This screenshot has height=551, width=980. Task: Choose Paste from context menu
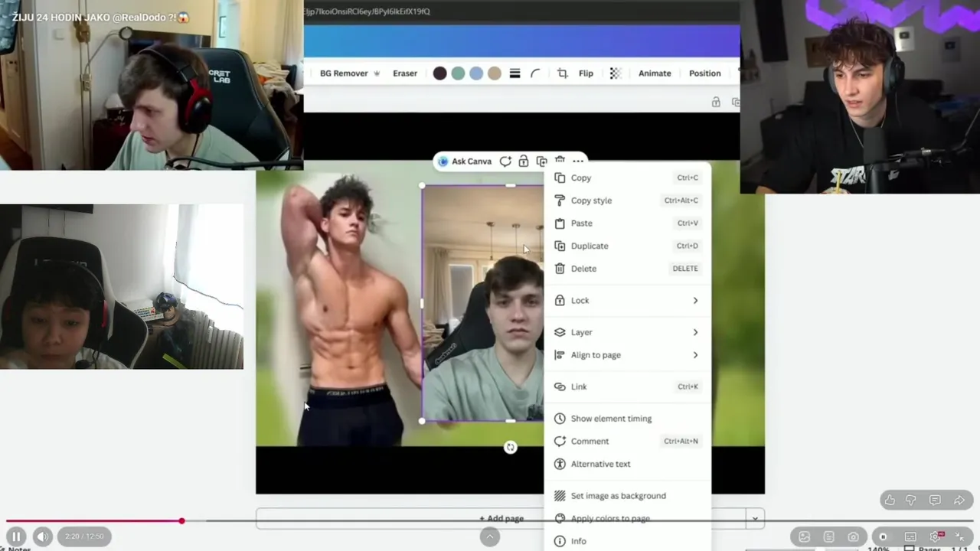tap(628, 223)
